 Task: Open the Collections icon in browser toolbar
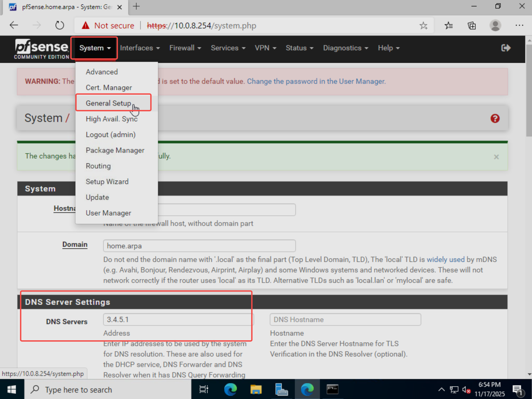coord(472,26)
